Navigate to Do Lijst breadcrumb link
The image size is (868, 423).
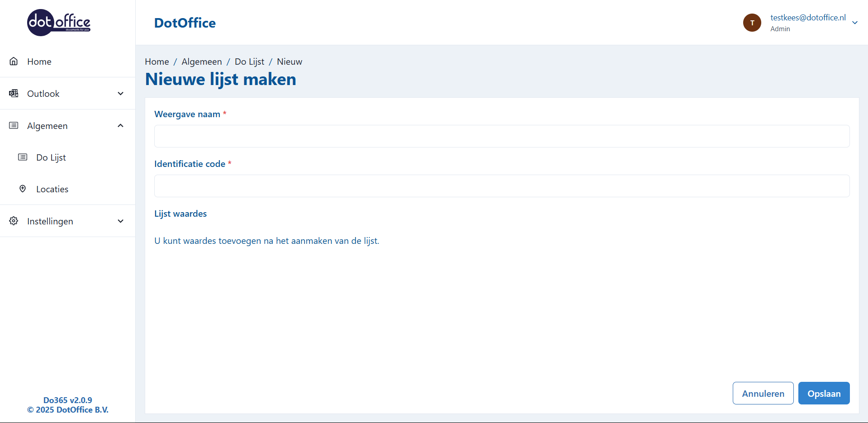249,62
